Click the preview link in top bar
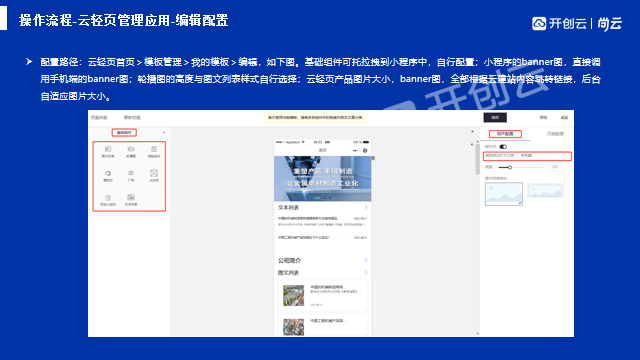 coord(543,118)
